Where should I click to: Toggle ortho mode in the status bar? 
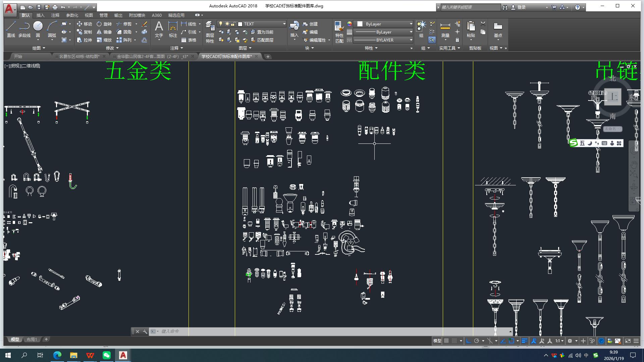click(469, 341)
